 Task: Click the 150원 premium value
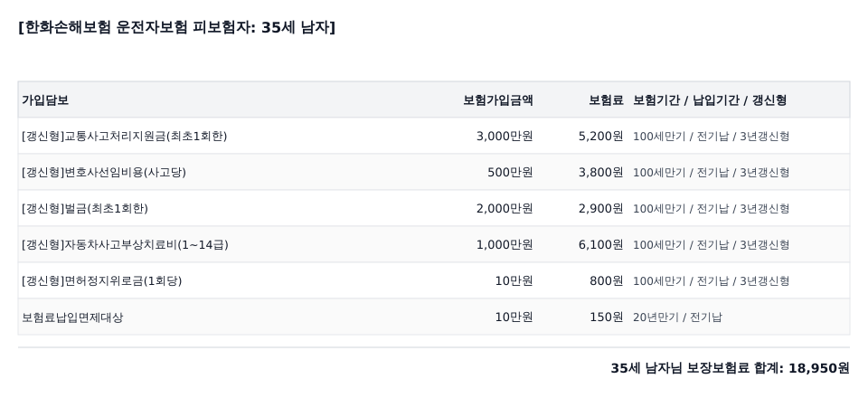click(x=607, y=317)
